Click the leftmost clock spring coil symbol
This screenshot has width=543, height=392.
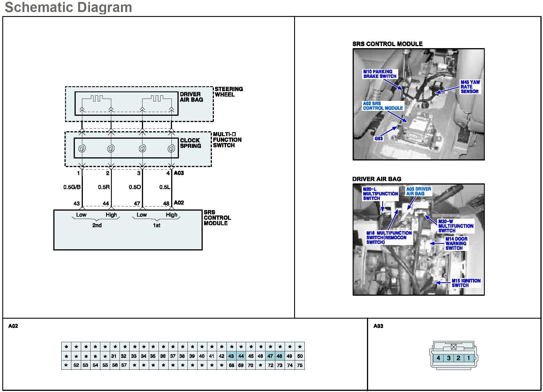pos(82,148)
